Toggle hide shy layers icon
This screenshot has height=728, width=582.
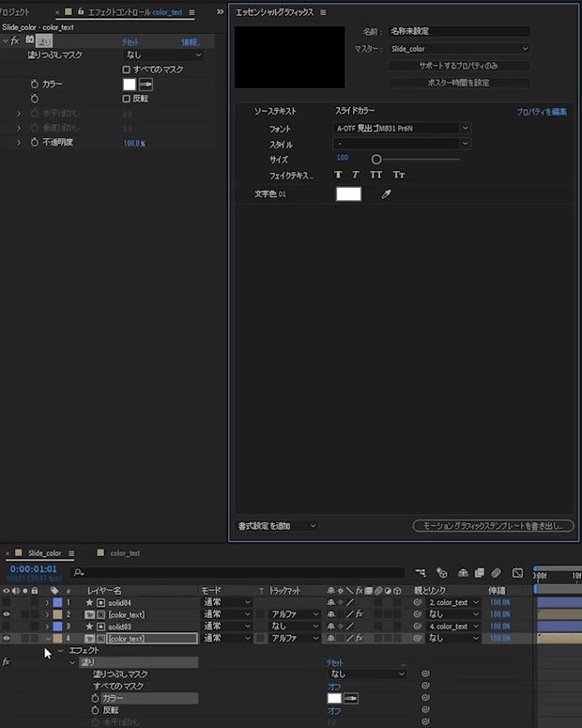click(463, 573)
